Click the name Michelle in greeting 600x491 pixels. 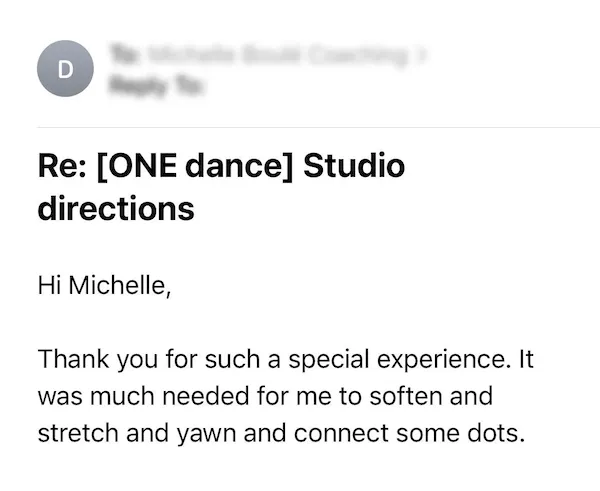pos(117,285)
